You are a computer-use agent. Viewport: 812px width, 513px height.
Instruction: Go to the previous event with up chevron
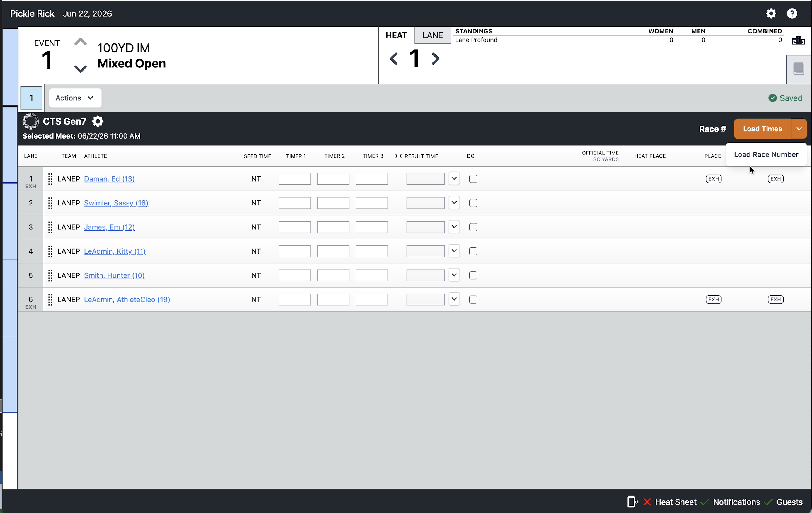[80, 42]
